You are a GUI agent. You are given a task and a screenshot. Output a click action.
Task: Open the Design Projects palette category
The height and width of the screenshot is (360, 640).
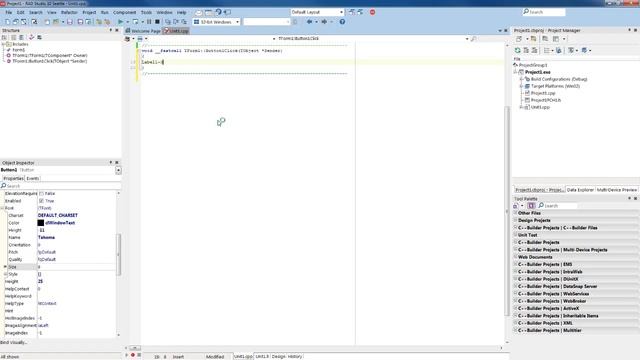coord(576,220)
